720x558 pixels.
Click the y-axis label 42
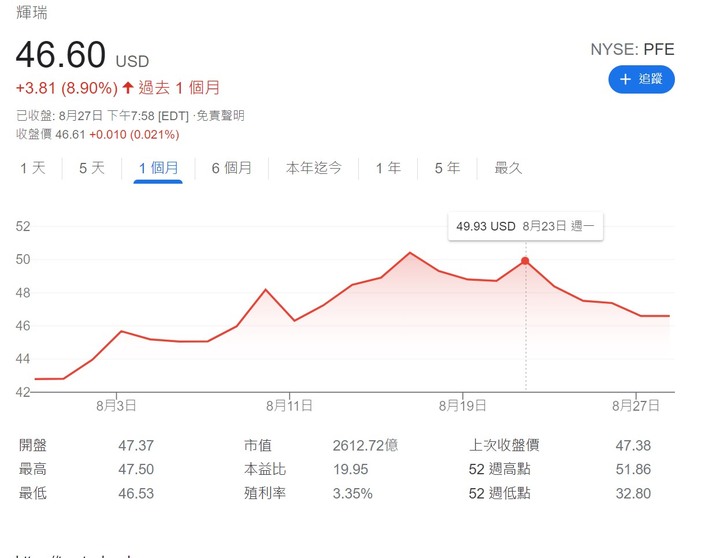[23, 392]
